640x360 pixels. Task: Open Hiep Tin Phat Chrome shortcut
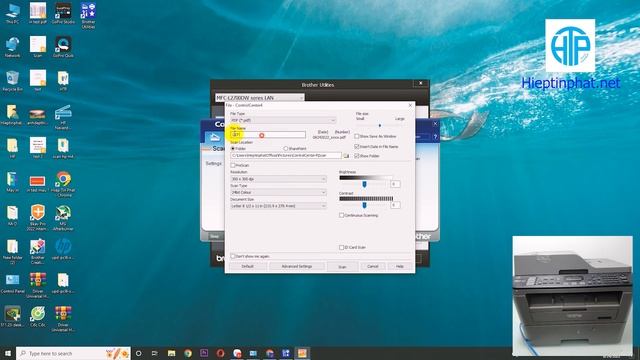pyautogui.click(x=63, y=184)
